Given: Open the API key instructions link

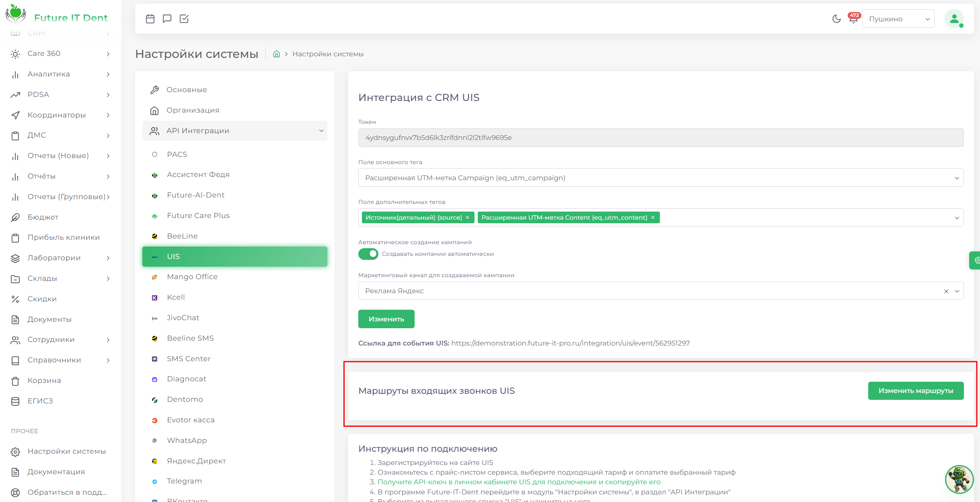Looking at the screenshot, I should [x=519, y=482].
